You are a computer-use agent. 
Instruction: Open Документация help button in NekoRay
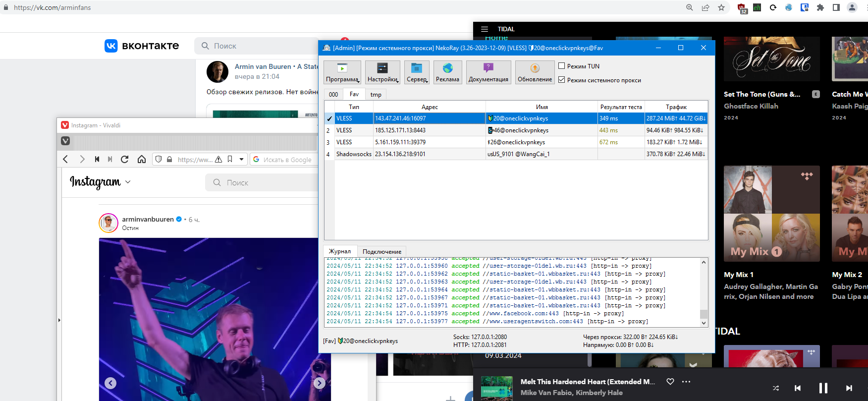click(x=488, y=72)
